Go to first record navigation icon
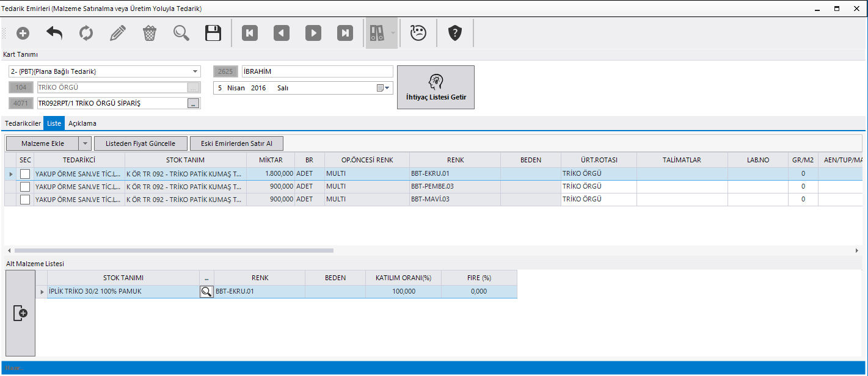This screenshot has width=868, height=376. click(249, 34)
